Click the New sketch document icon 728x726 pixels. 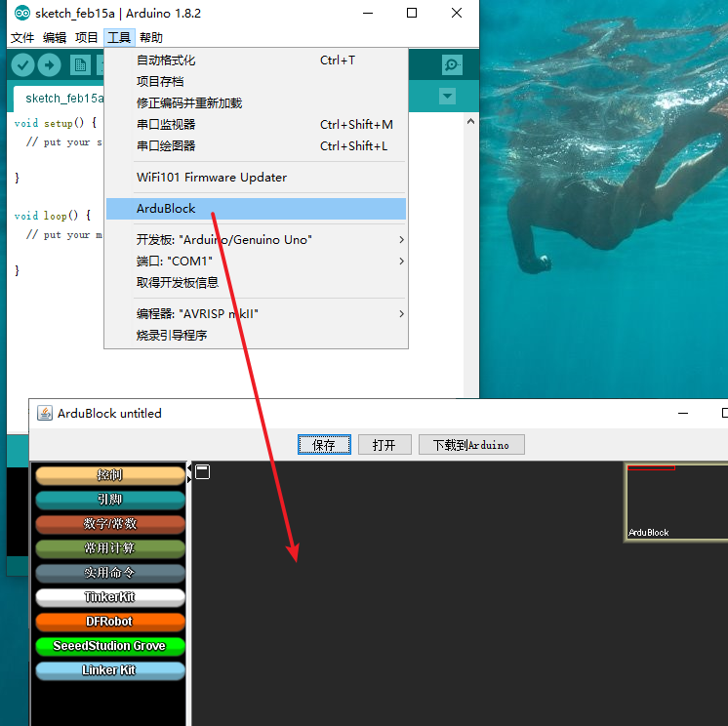click(80, 65)
